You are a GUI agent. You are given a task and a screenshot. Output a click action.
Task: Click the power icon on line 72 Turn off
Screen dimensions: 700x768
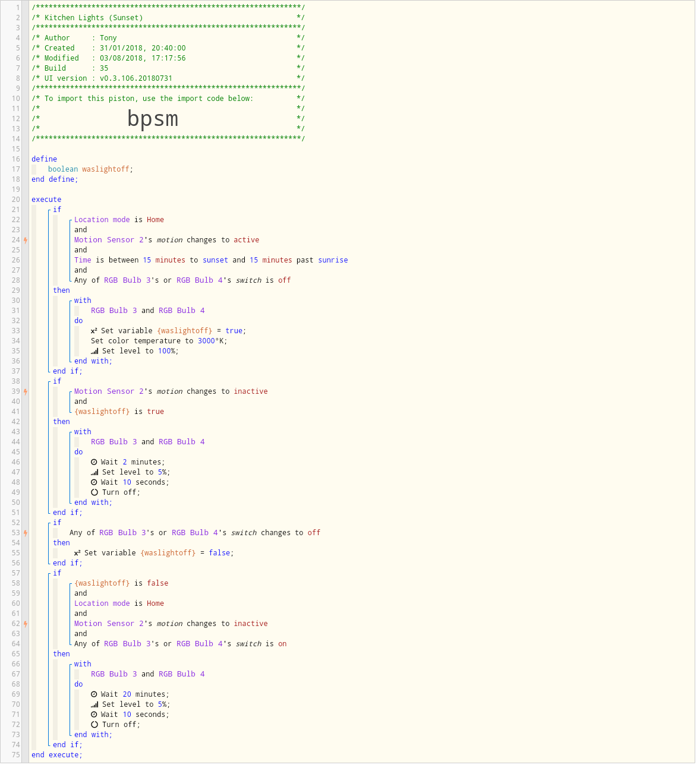click(94, 725)
